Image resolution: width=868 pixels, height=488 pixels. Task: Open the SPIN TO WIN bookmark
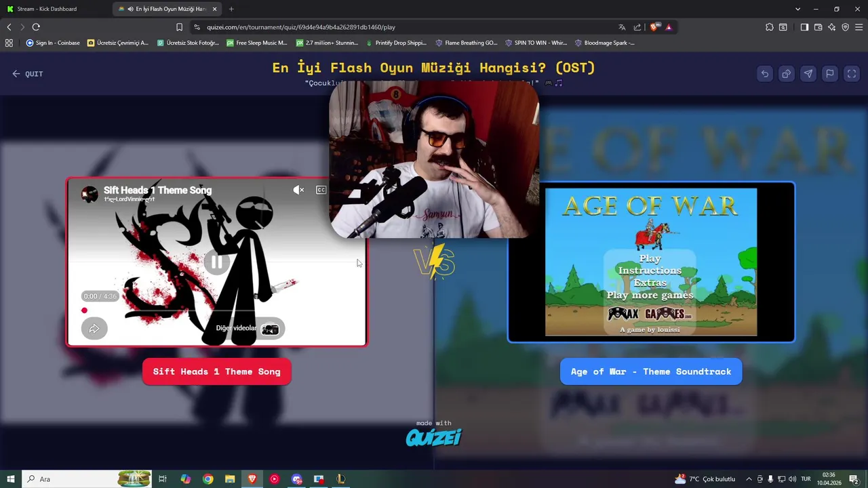tap(536, 43)
